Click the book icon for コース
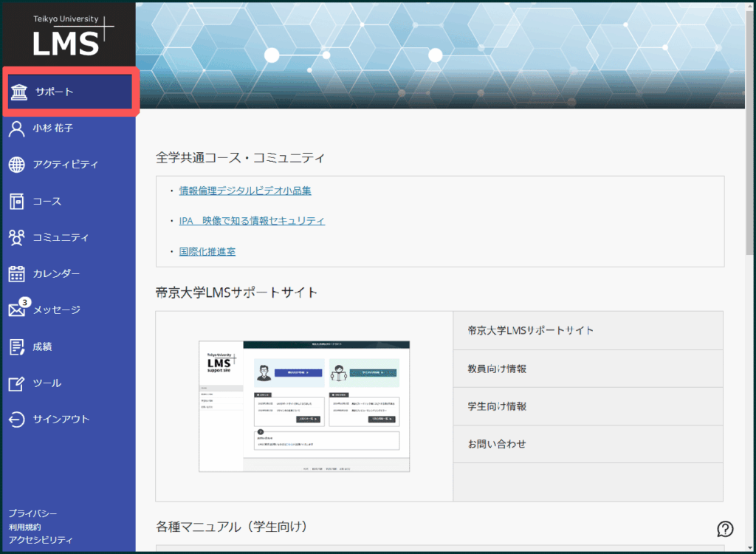This screenshot has width=756, height=554. (17, 201)
